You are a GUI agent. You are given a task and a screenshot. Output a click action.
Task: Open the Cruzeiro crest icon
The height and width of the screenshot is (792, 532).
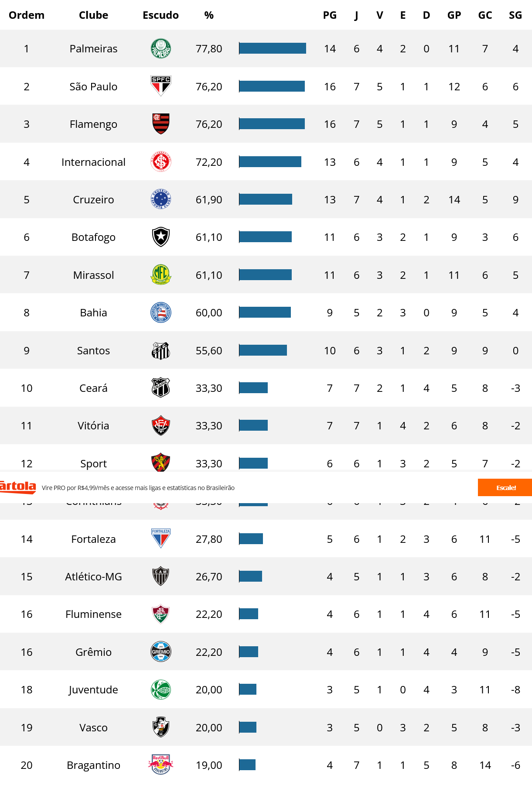pyautogui.click(x=160, y=199)
